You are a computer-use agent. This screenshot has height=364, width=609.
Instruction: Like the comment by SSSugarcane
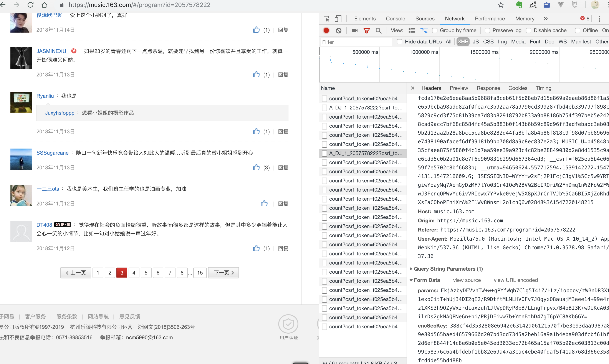[x=256, y=167]
